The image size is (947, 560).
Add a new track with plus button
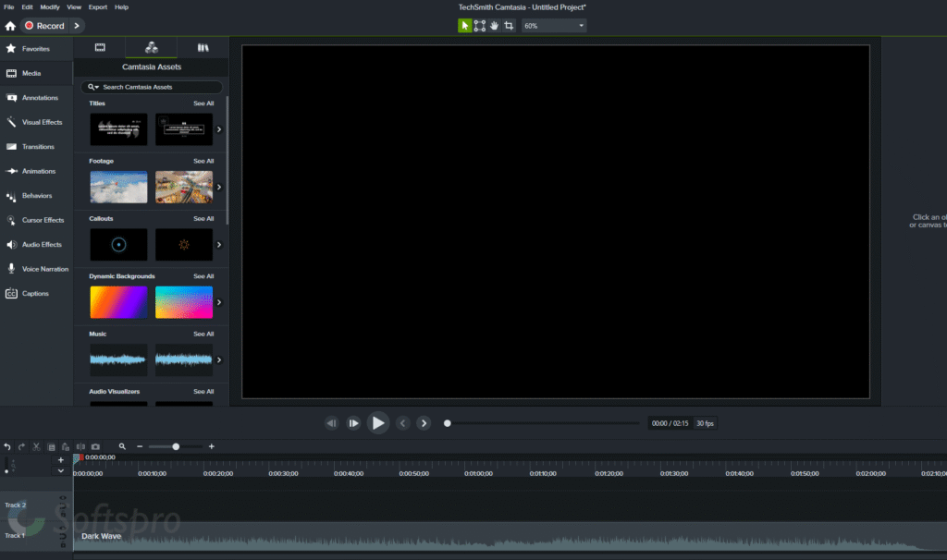click(x=60, y=460)
